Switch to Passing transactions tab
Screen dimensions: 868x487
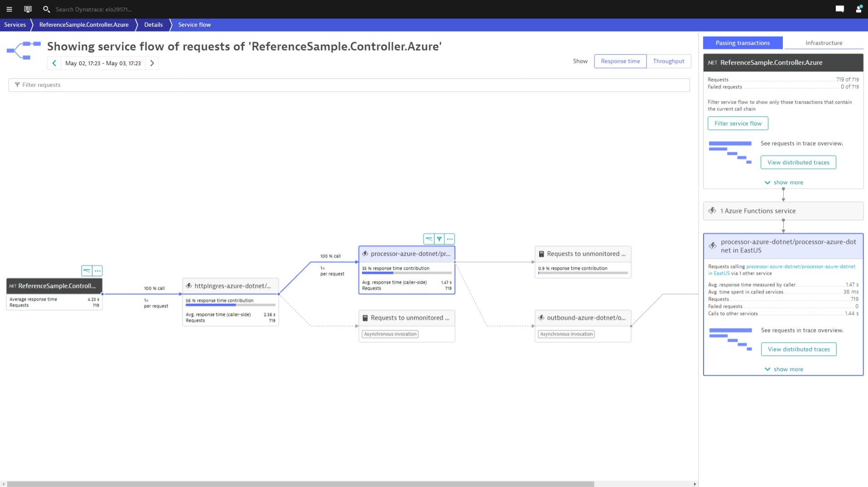coord(743,43)
